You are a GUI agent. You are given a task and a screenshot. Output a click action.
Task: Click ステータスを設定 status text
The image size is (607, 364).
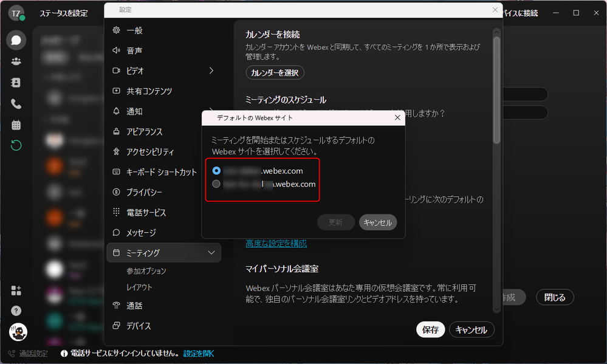[x=64, y=13]
